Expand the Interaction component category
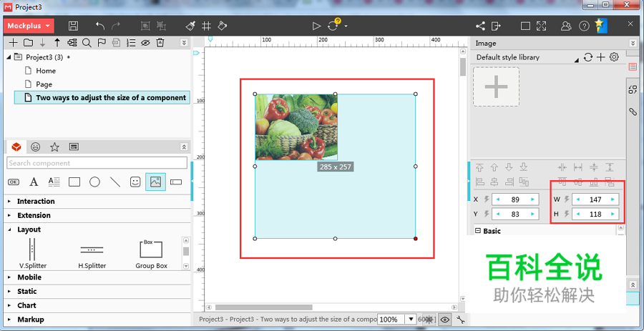Viewport: 644px width, 331px height. click(x=36, y=202)
